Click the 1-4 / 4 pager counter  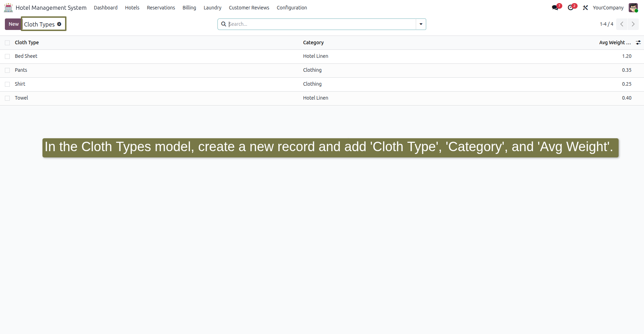[x=606, y=24]
